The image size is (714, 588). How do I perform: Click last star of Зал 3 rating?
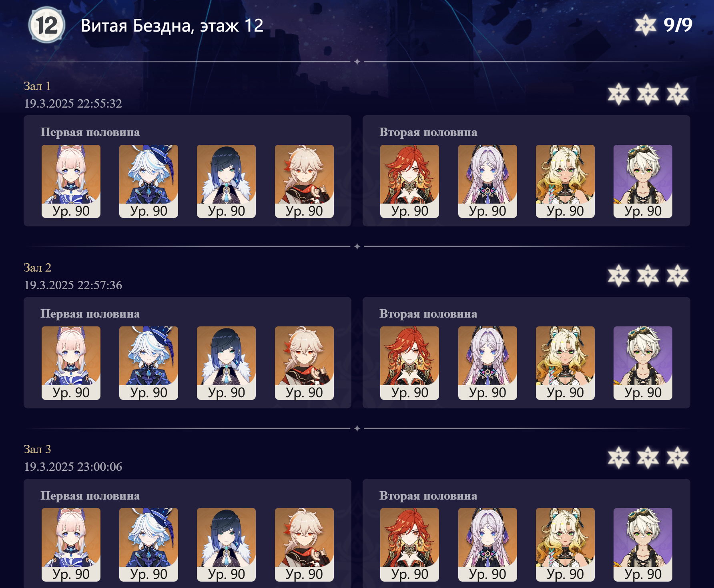[x=677, y=458]
